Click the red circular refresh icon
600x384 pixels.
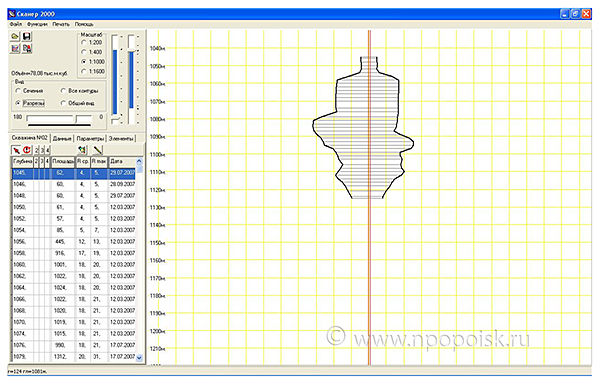pos(26,150)
